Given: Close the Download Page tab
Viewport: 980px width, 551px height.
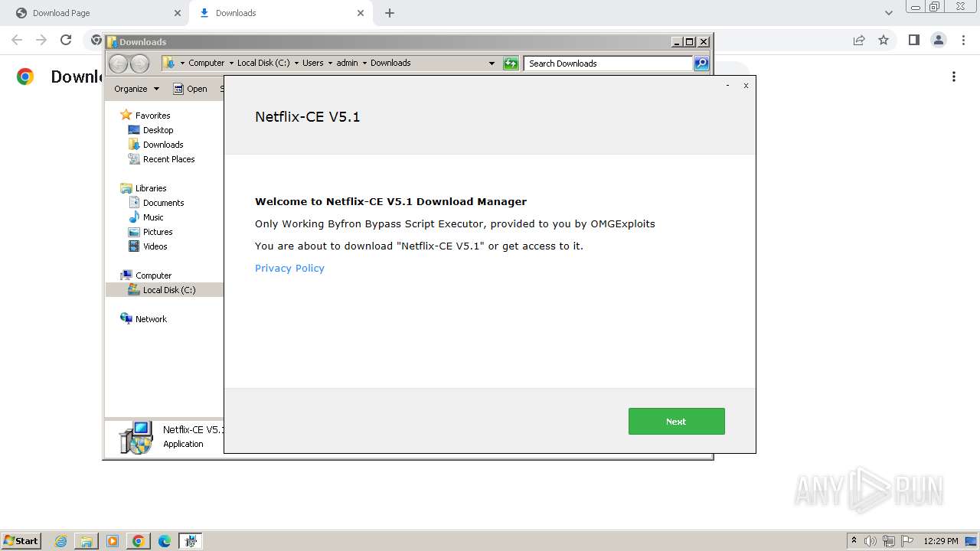Looking at the screenshot, I should click(178, 13).
